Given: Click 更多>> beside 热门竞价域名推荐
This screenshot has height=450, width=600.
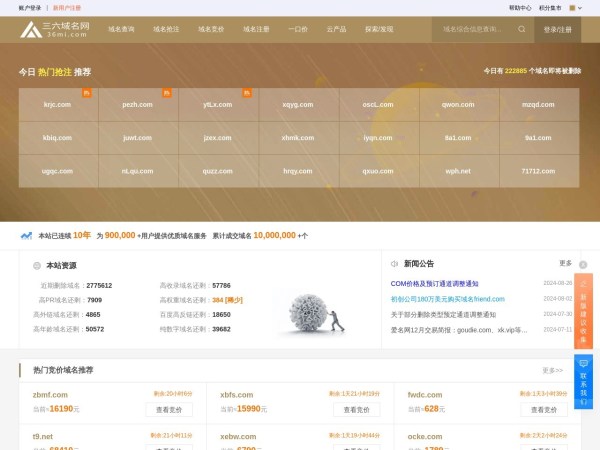Looking at the screenshot, I should [x=553, y=370].
